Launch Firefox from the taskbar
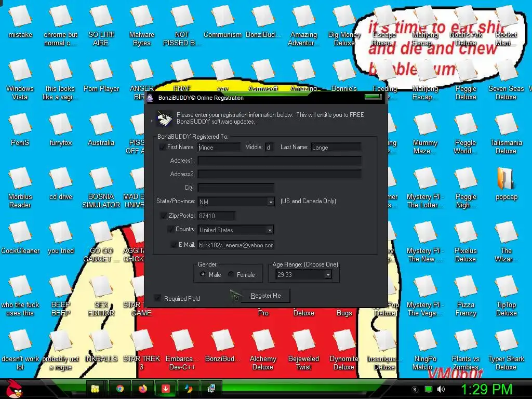532x399 pixels. (142, 389)
